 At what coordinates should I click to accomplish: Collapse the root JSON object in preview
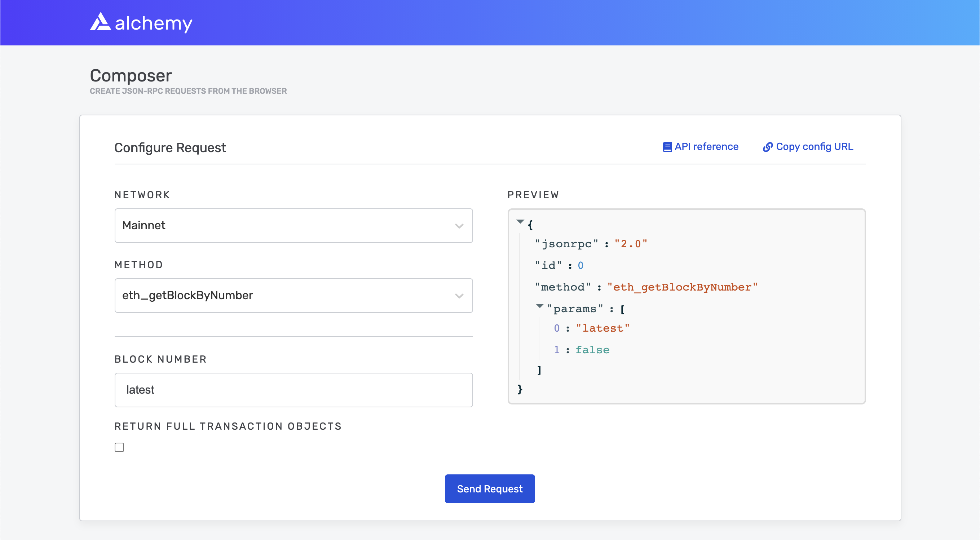520,221
